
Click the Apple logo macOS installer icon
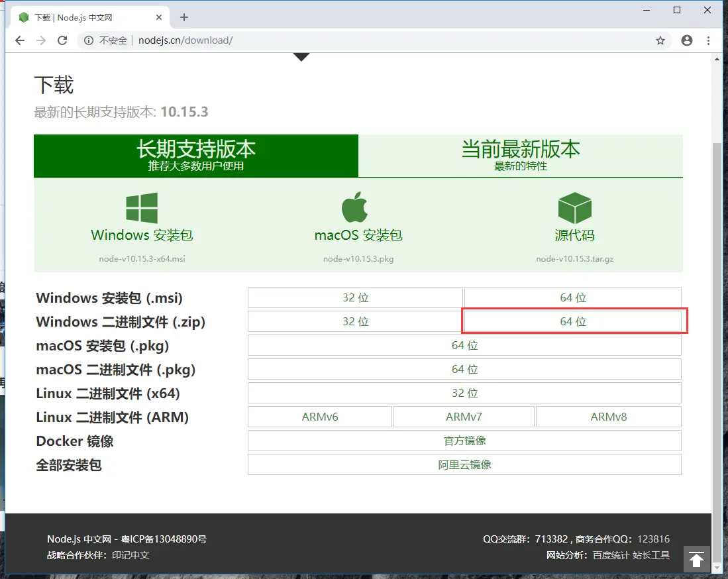(354, 207)
